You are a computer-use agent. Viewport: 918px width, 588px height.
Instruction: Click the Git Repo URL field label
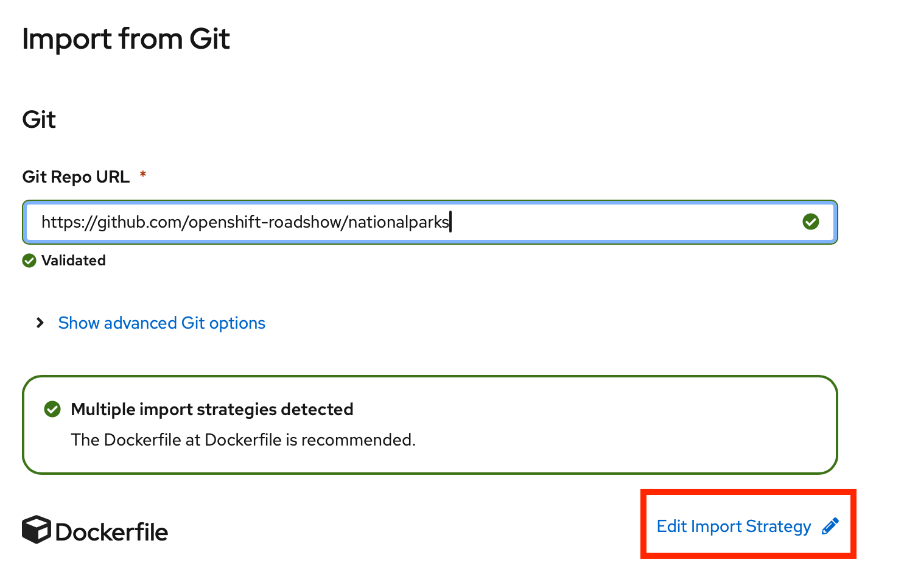[76, 177]
